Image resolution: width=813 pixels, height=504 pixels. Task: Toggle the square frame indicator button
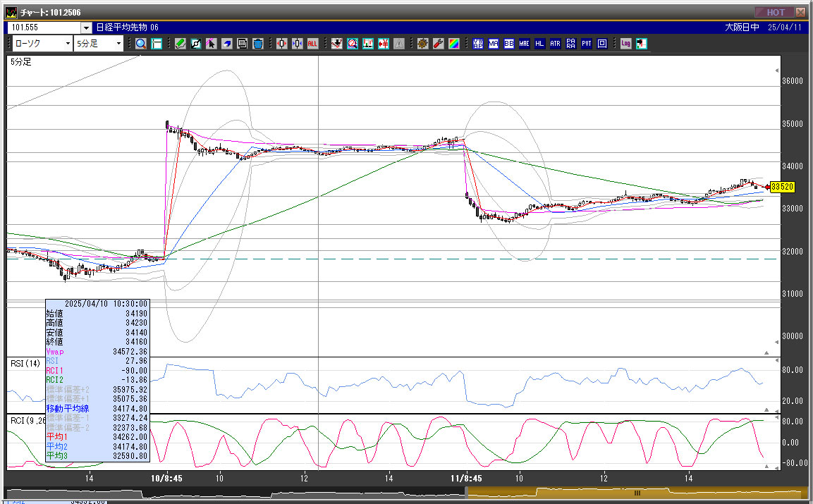click(x=602, y=44)
